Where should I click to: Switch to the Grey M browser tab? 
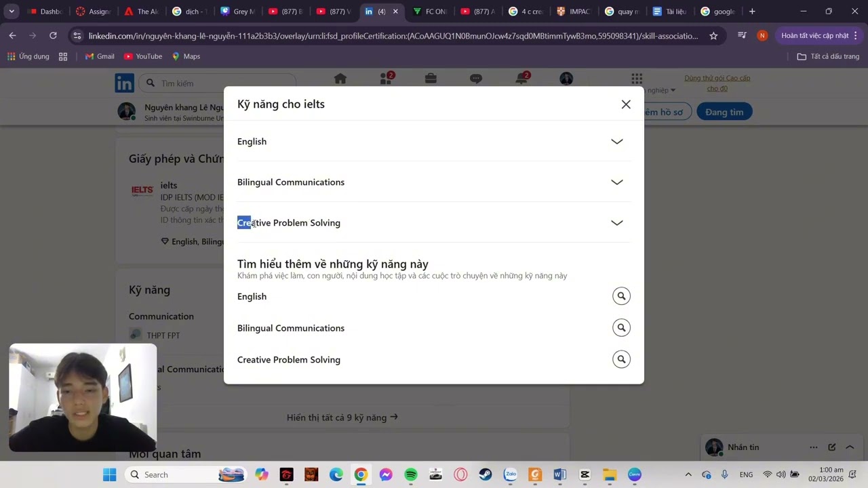pyautogui.click(x=237, y=12)
